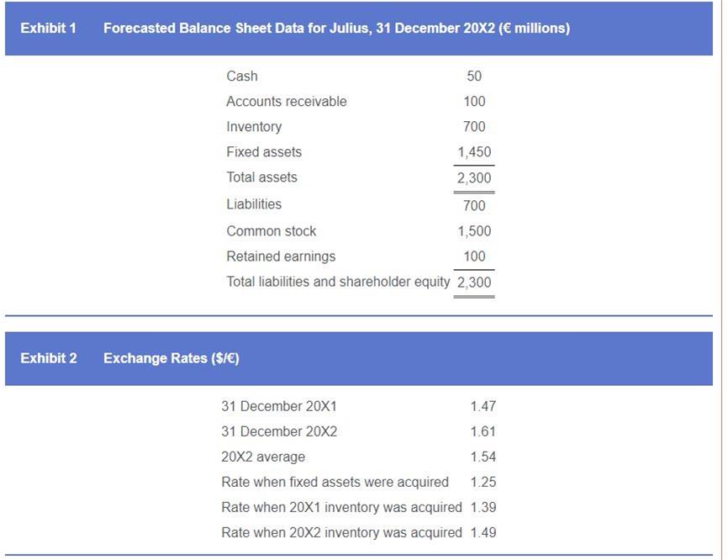
Task: Click the Common stock value 1,500
Action: click(474, 230)
